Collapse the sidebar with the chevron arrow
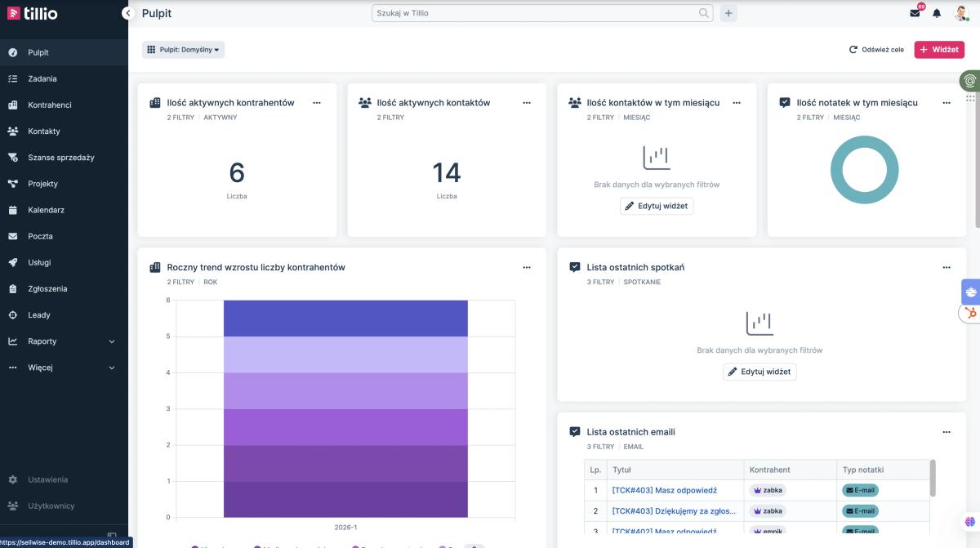 tap(127, 13)
